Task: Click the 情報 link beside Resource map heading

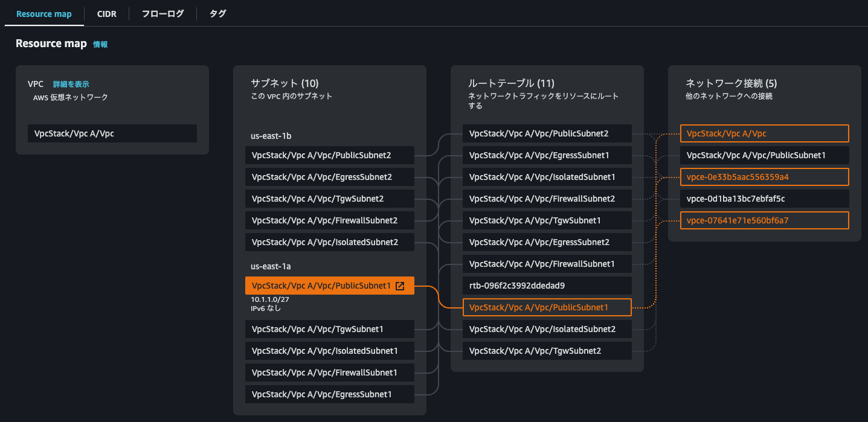Action: click(100, 43)
